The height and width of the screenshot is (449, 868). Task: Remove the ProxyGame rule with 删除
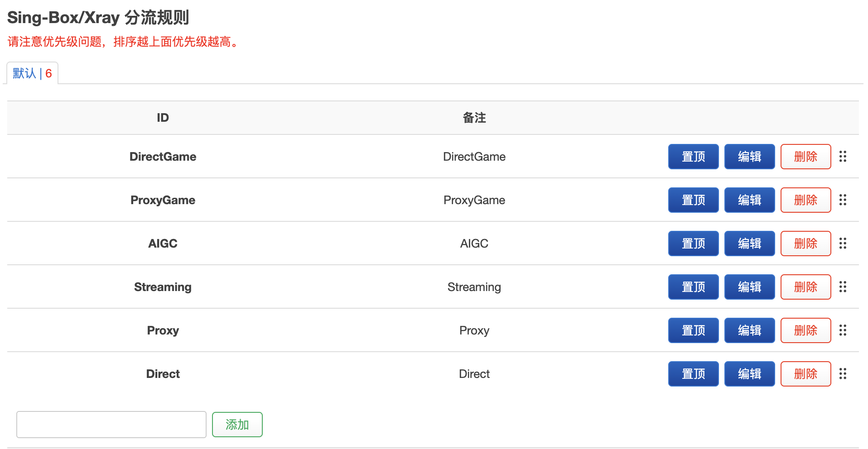tap(805, 200)
